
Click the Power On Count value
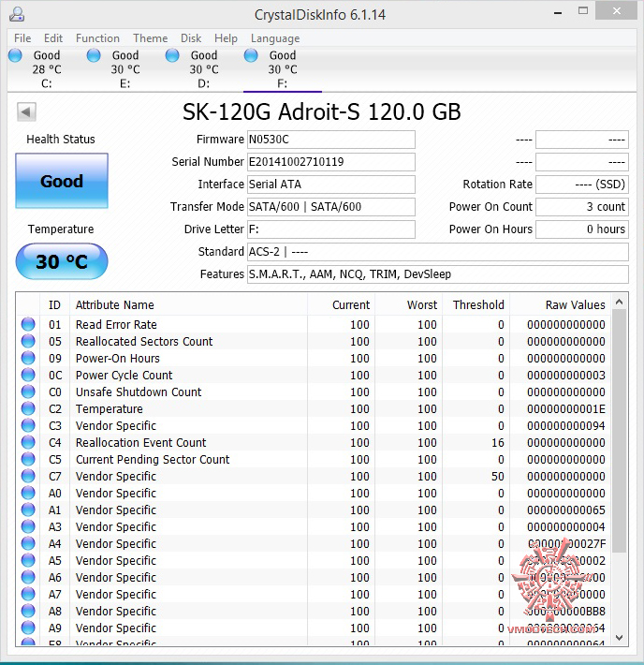[x=582, y=207]
